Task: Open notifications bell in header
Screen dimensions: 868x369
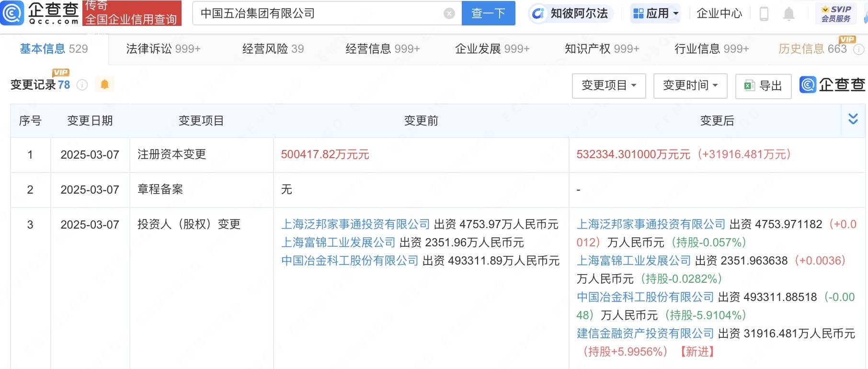Action: 788,14
